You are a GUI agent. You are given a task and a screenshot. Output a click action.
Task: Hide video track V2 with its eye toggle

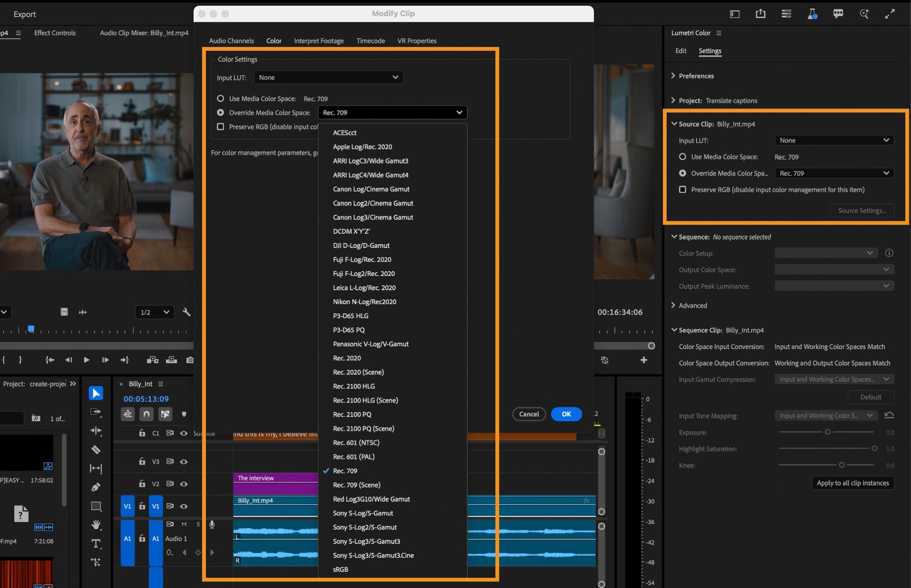coord(185,484)
